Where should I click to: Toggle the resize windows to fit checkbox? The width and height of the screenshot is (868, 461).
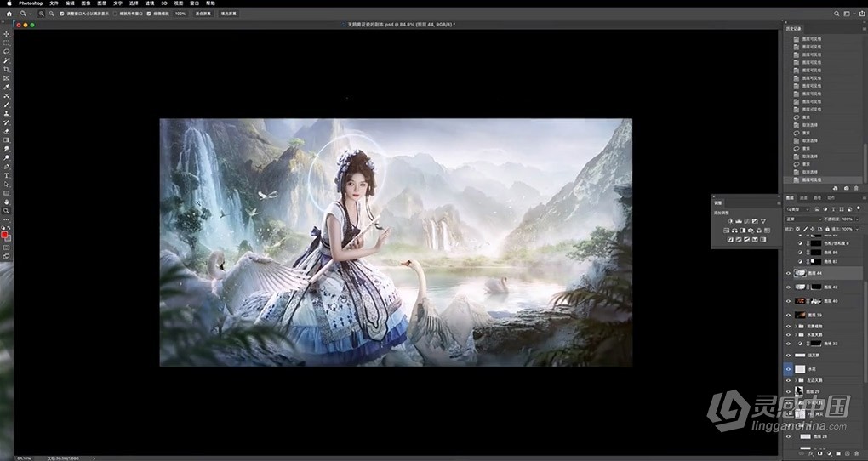coord(60,14)
